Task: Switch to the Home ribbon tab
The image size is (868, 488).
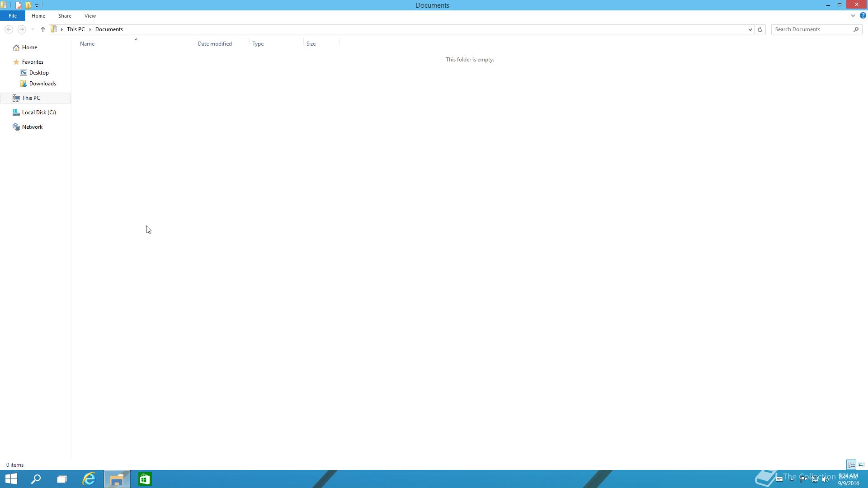Action: pos(38,16)
